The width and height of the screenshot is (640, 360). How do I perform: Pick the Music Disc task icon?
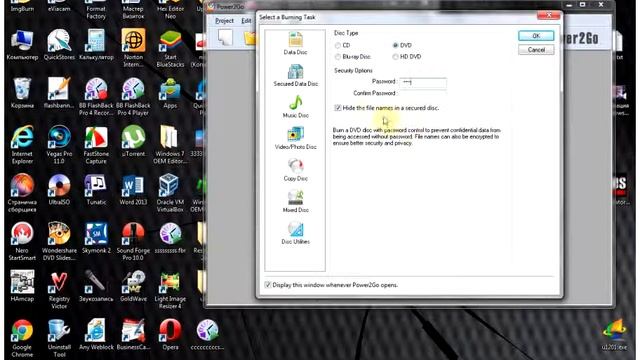pyautogui.click(x=295, y=107)
